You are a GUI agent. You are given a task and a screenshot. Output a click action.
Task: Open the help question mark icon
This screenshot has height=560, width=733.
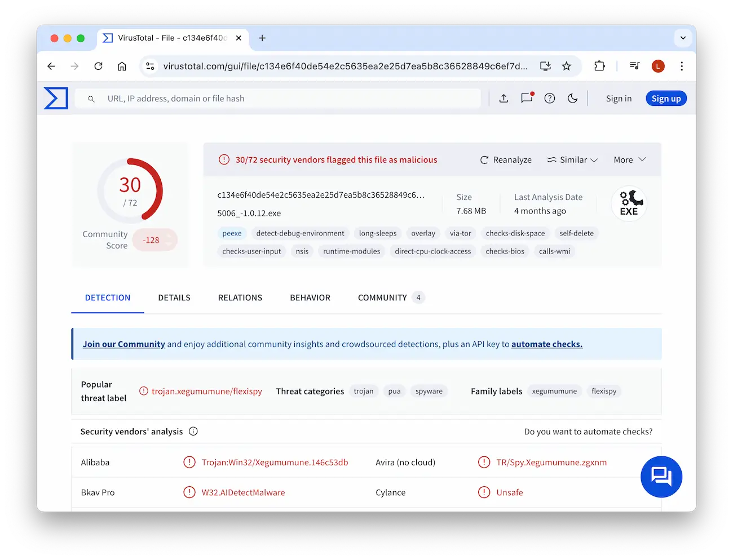click(550, 99)
